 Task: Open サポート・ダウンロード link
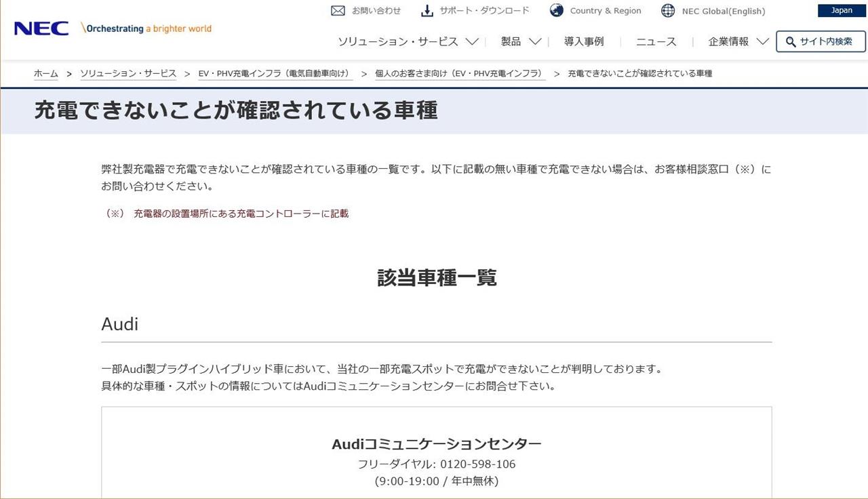pyautogui.click(x=484, y=10)
